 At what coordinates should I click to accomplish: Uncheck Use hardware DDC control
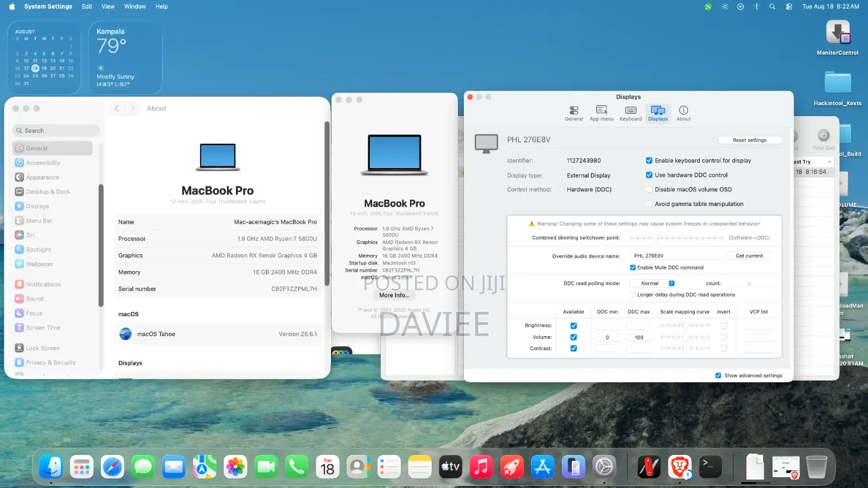point(649,175)
